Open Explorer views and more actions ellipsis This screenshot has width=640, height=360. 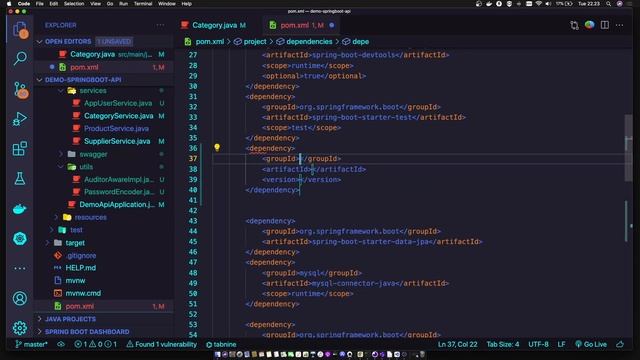pyautogui.click(x=160, y=25)
